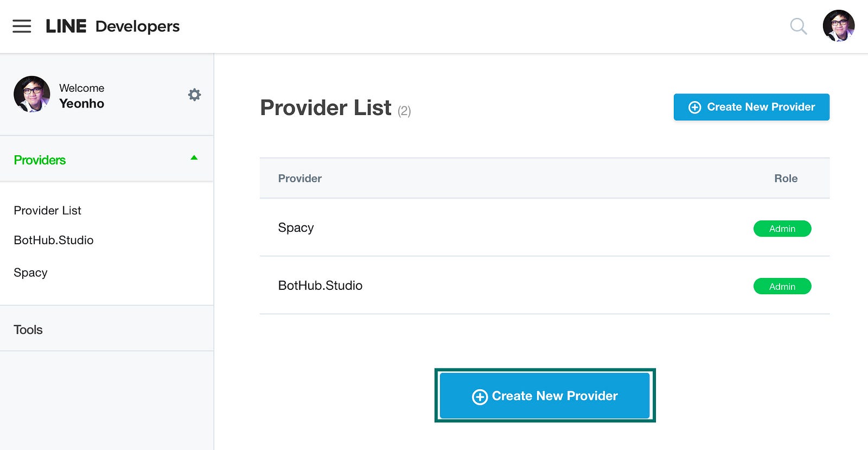The image size is (868, 450).
Task: Open Spacy in the sidebar
Action: pyautogui.click(x=30, y=272)
